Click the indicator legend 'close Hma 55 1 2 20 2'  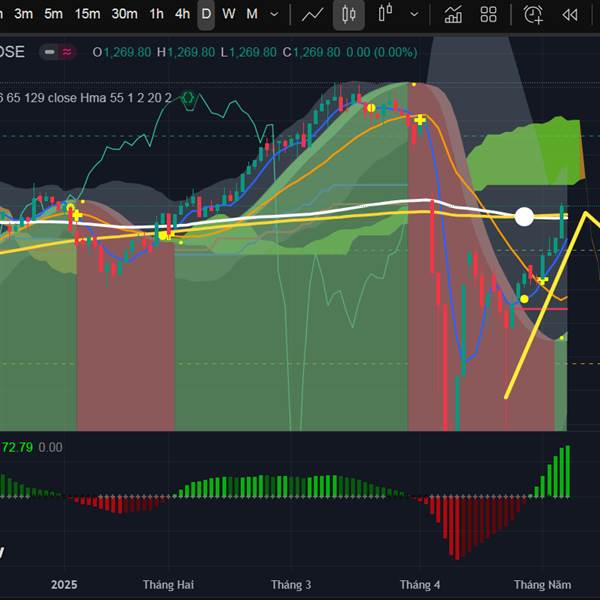109,98
